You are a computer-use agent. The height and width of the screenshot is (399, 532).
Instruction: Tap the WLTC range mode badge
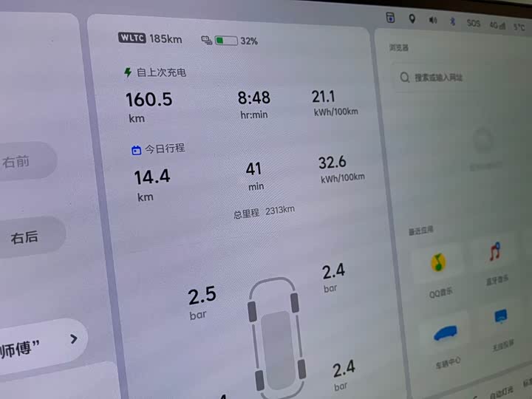tap(132, 38)
